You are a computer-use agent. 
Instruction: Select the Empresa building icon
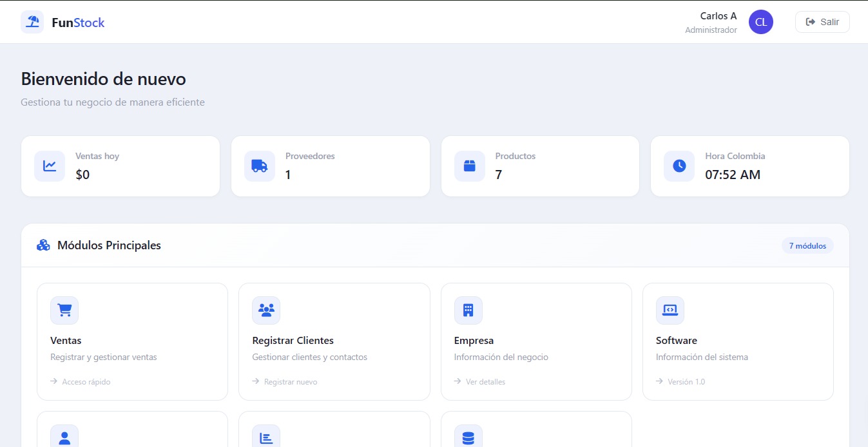468,310
